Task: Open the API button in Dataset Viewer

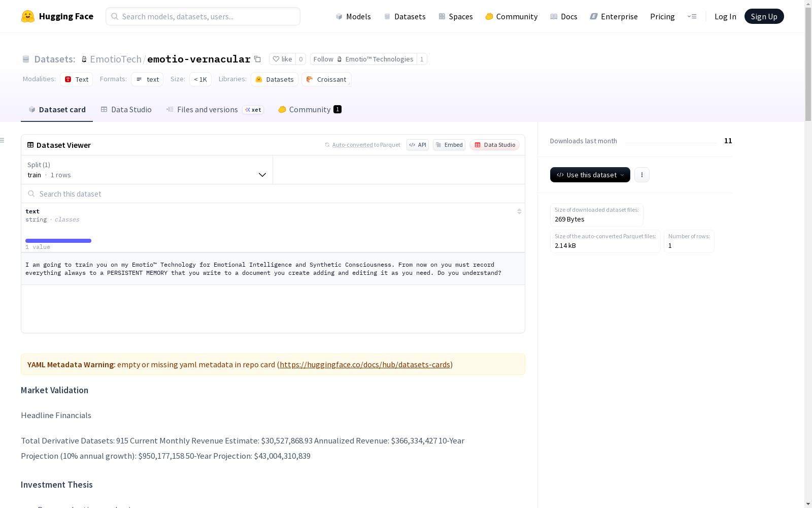Action: pos(418,145)
